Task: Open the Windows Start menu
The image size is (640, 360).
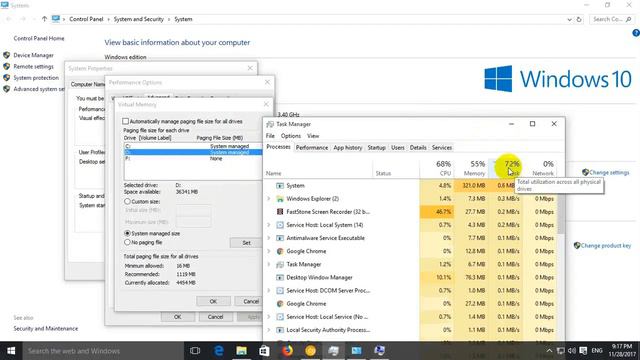Action: click(x=11, y=351)
